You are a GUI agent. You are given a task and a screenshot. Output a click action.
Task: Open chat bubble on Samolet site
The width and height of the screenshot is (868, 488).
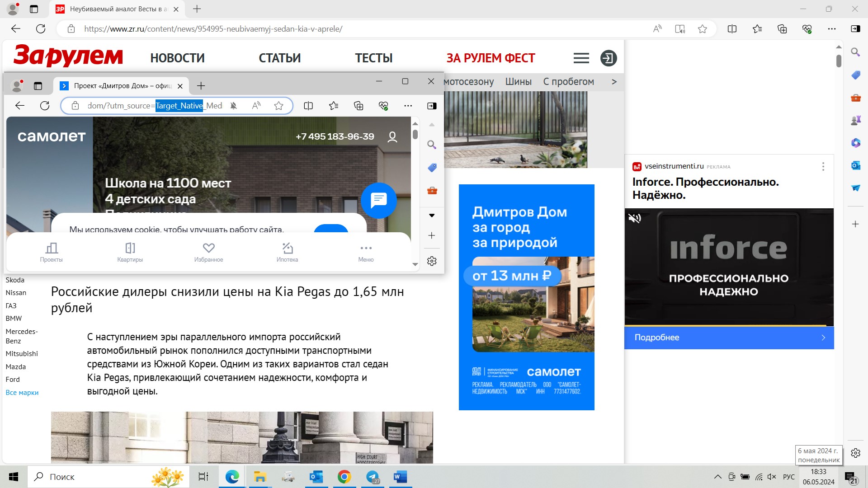click(379, 200)
